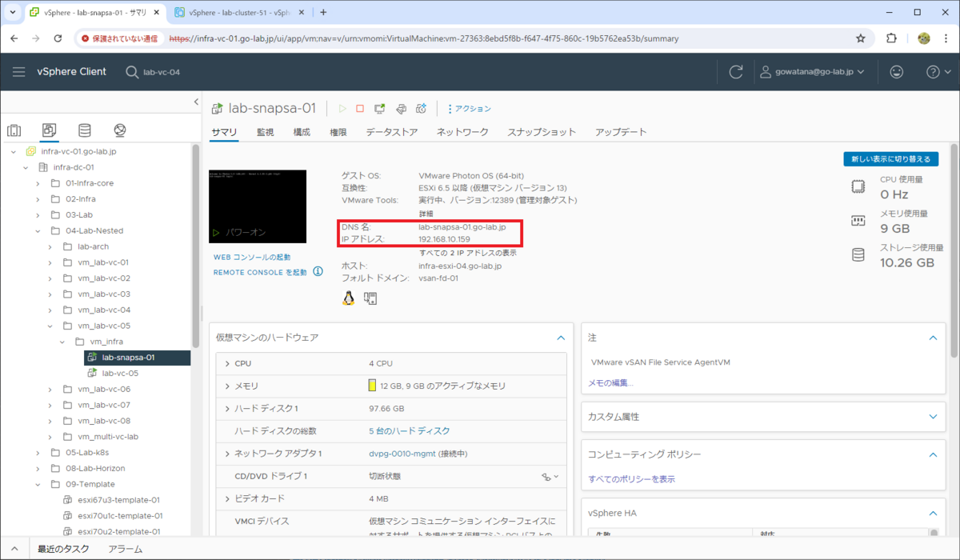This screenshot has height=560, width=960.
Task: Click the VM icon beside the title
Action: 217,109
